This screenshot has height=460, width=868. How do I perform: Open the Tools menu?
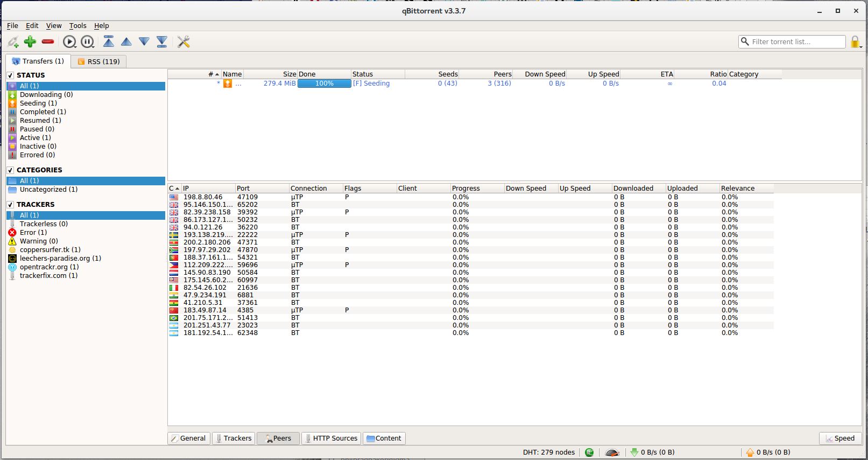(x=77, y=25)
